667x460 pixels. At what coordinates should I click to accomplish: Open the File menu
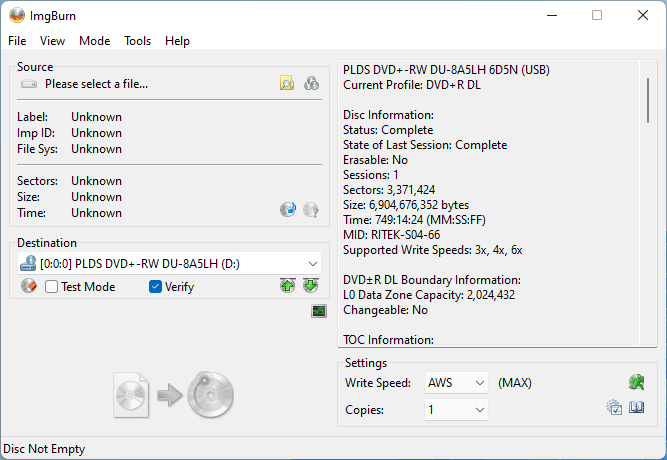tap(17, 41)
